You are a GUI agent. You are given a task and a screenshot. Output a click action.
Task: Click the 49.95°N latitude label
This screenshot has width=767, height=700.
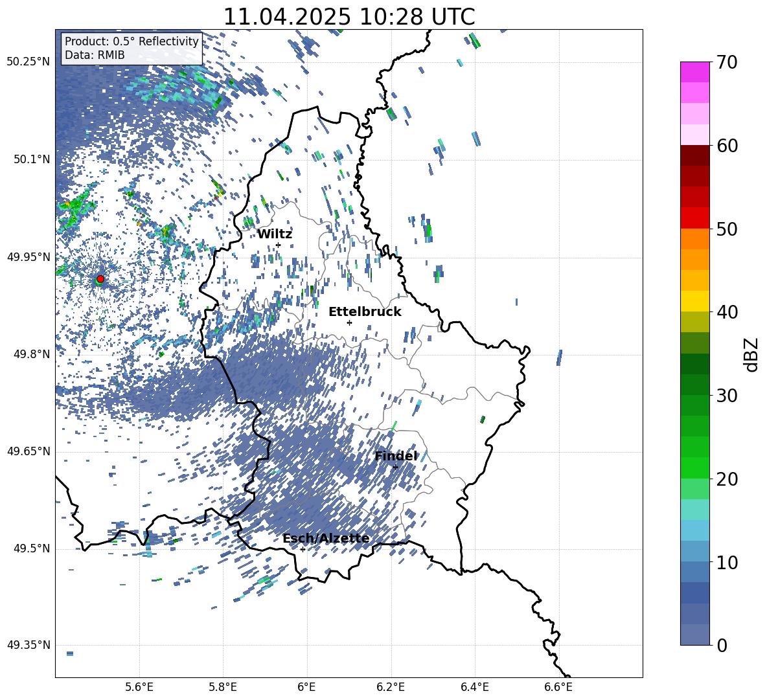pos(29,257)
